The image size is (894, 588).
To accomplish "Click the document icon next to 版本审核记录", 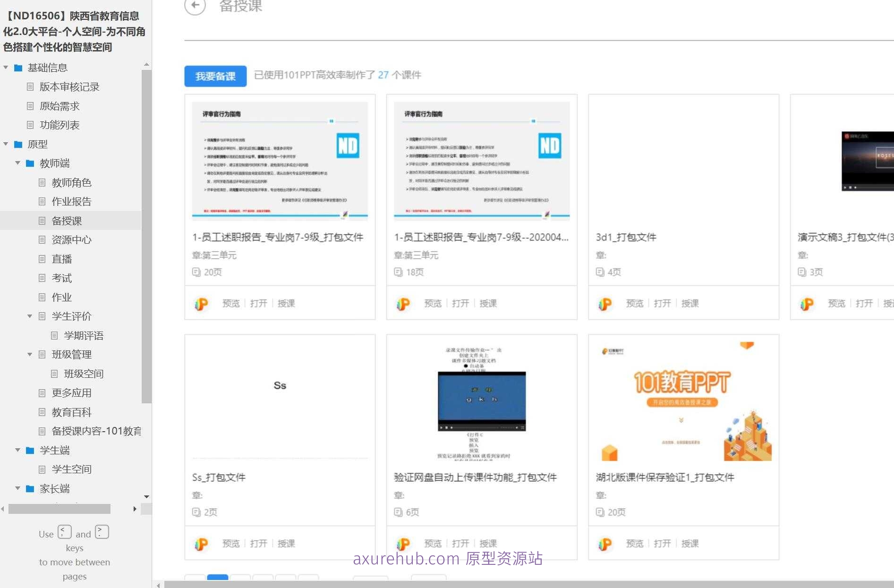I will [x=31, y=87].
